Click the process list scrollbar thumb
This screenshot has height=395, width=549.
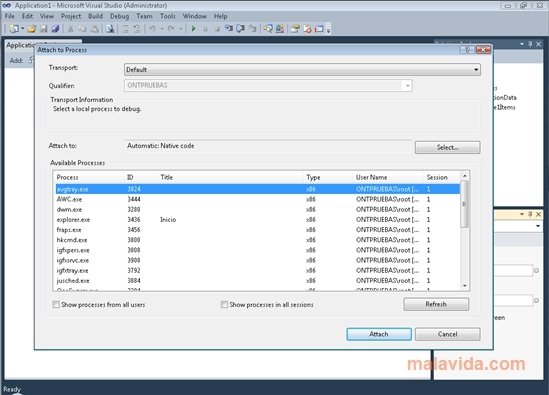tap(464, 204)
